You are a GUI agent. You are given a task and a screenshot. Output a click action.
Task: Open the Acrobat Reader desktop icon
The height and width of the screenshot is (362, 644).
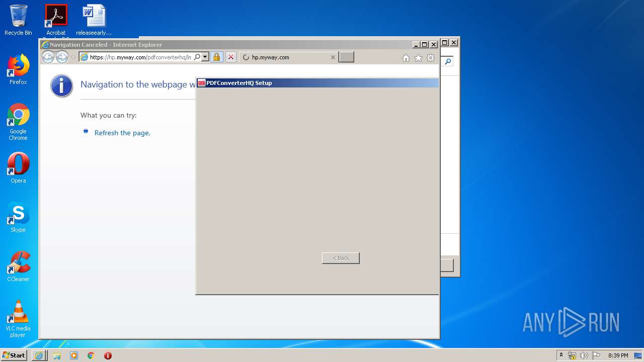(x=56, y=20)
